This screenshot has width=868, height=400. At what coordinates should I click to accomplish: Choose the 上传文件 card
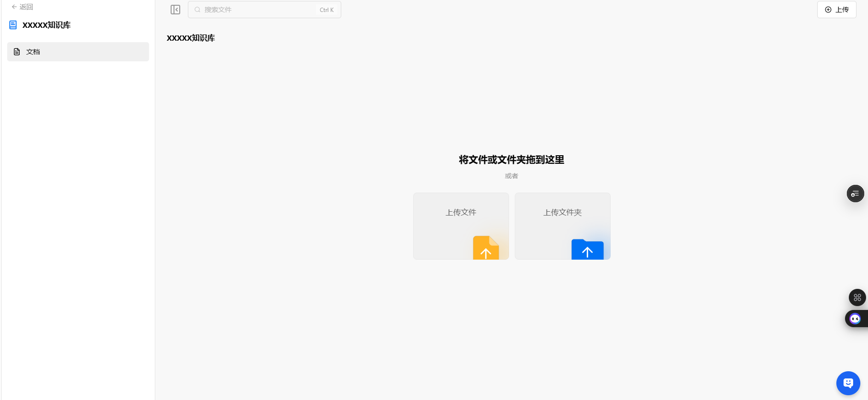coord(461,226)
